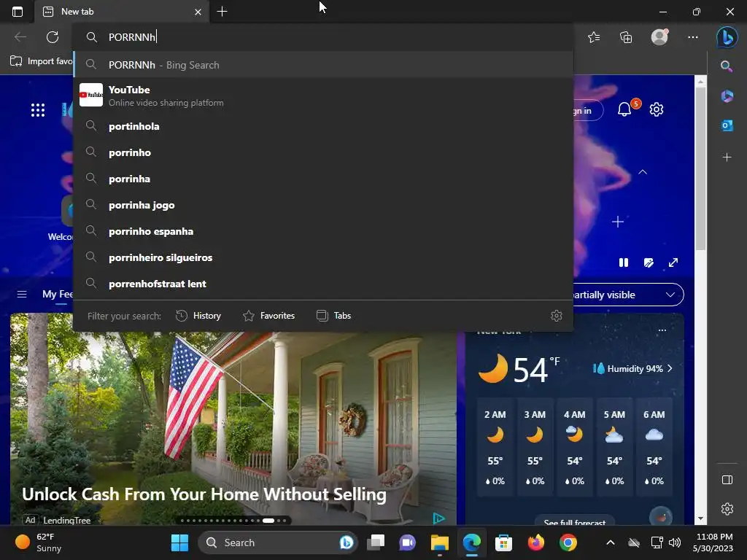Click the 4 AM forecast column
This screenshot has height=560, width=747.
(575, 447)
